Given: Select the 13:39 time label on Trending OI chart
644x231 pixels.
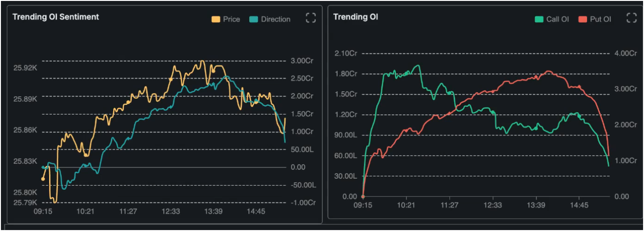Looking at the screenshot, I should [536, 205].
